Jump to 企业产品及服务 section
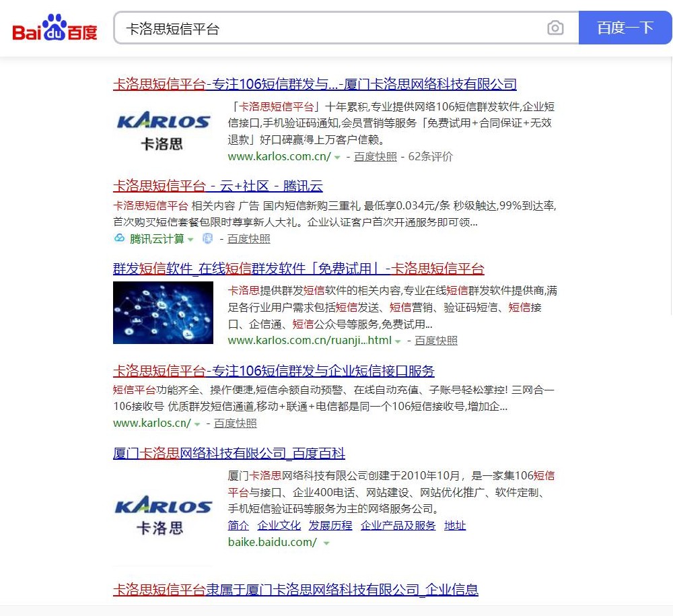 pos(398,525)
